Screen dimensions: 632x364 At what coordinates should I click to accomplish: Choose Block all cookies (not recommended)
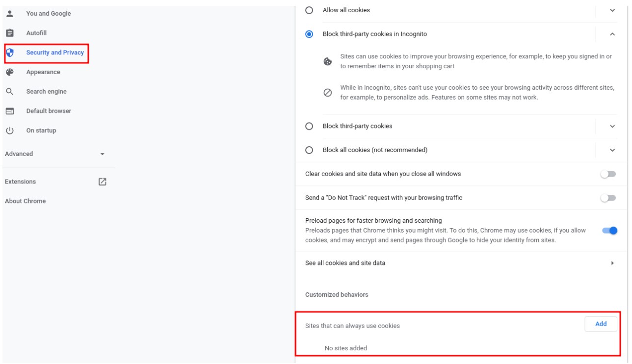click(309, 150)
